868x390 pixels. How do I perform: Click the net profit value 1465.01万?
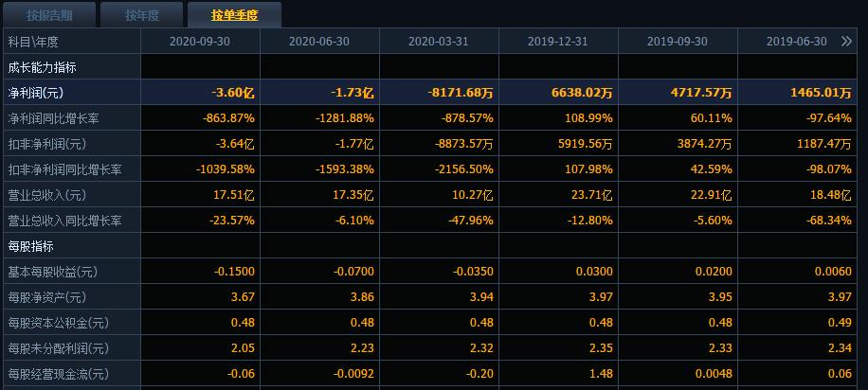tap(821, 93)
